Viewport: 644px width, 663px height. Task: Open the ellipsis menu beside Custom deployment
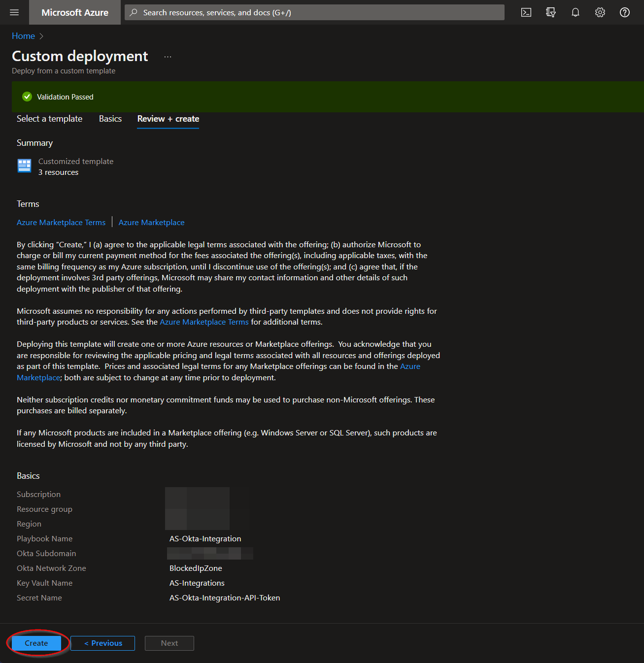coord(168,57)
